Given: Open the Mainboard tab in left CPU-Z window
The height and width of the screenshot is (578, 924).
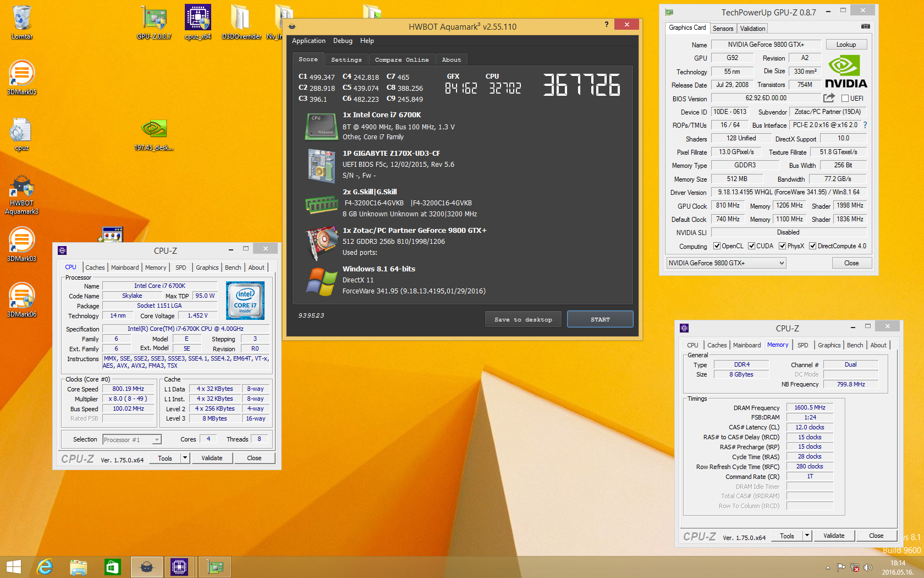Looking at the screenshot, I should pyautogui.click(x=125, y=268).
